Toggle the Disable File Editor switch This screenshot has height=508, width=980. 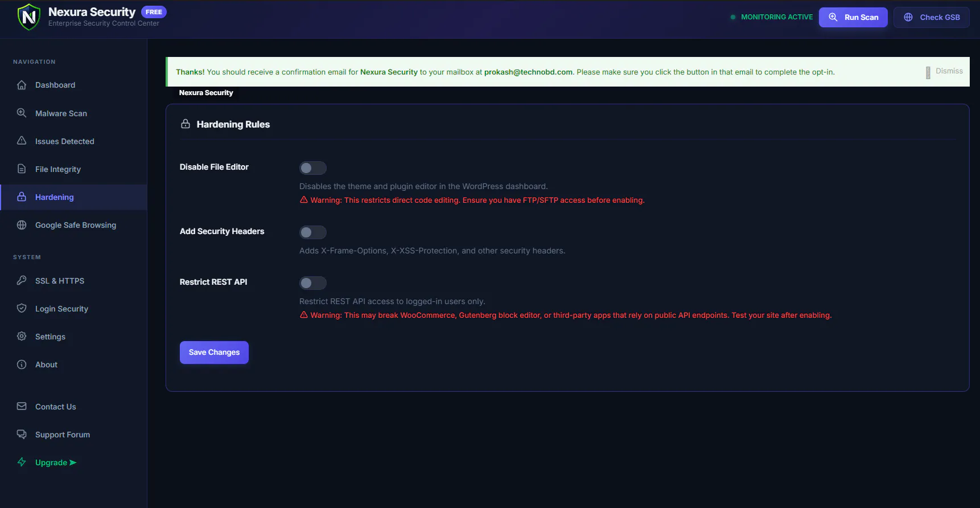click(313, 168)
